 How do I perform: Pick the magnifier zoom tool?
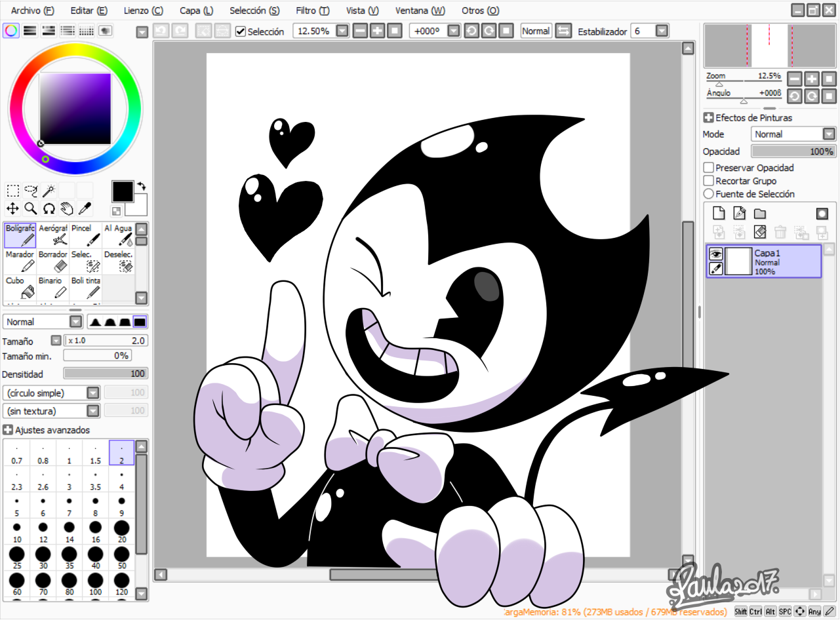pyautogui.click(x=31, y=208)
